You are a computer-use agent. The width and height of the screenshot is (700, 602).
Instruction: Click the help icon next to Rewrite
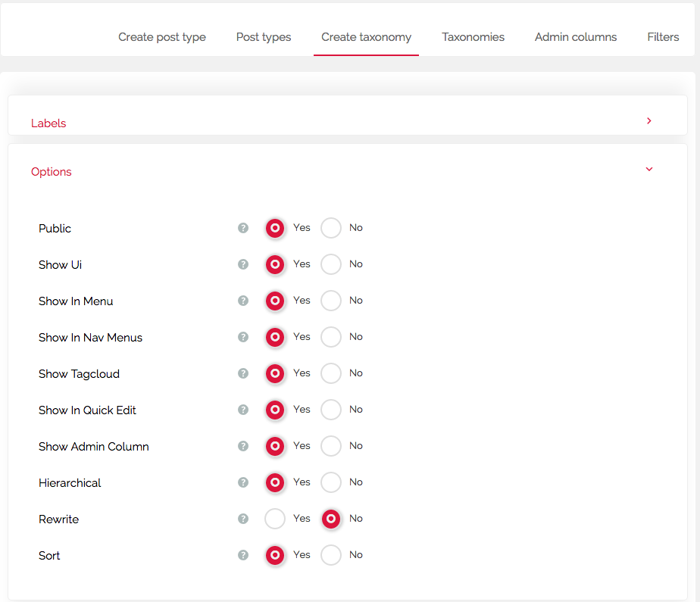pos(243,519)
